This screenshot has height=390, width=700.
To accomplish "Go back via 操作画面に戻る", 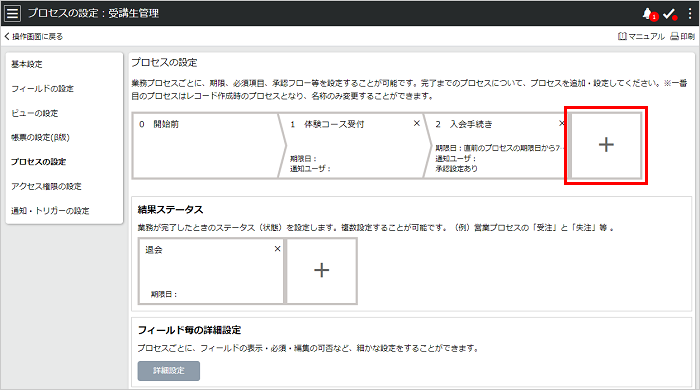I will click(x=33, y=37).
